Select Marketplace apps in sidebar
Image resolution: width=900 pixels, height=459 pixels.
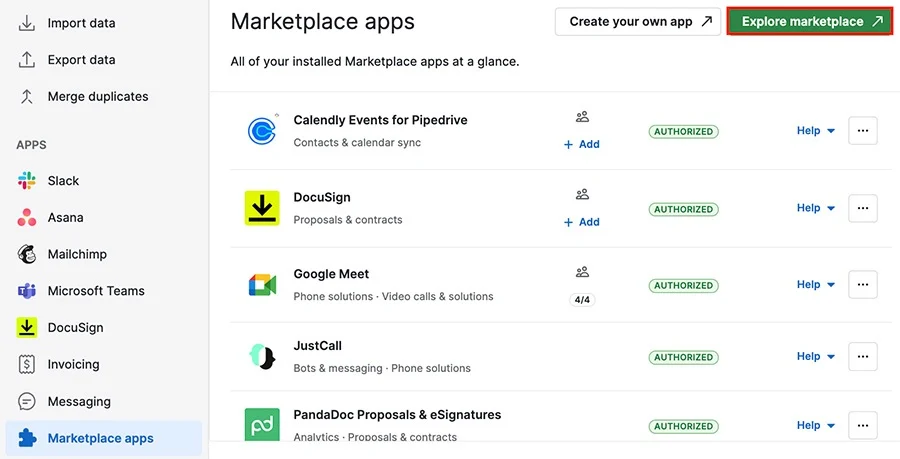click(x=104, y=438)
